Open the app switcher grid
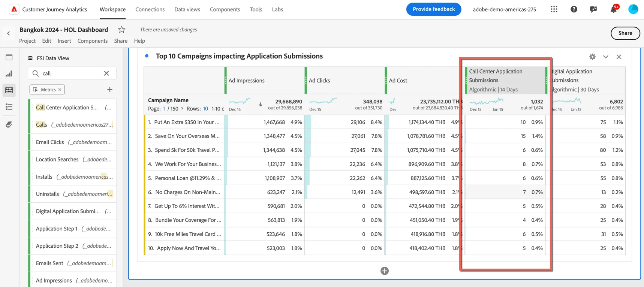 pos(554,9)
